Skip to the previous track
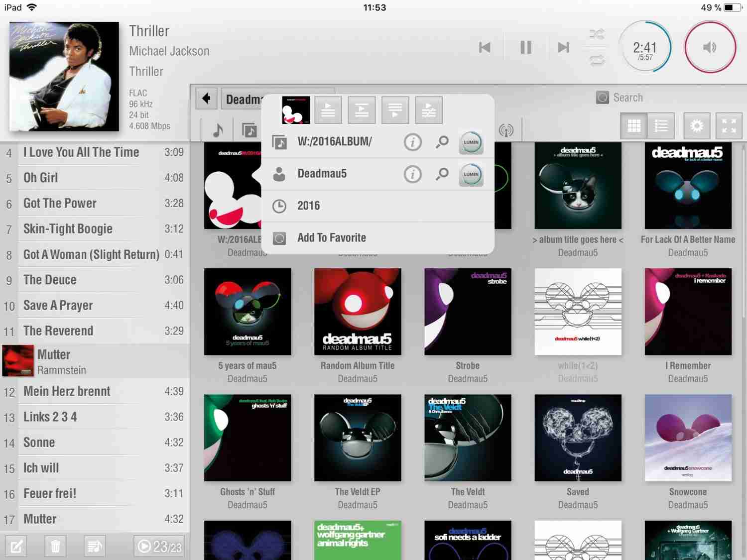The width and height of the screenshot is (747, 560). click(485, 47)
